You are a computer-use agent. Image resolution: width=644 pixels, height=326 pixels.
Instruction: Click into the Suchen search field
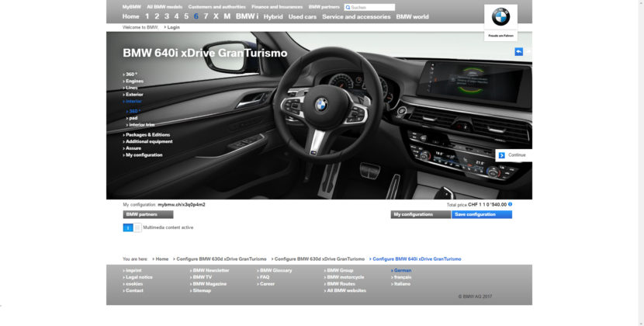pyautogui.click(x=372, y=7)
